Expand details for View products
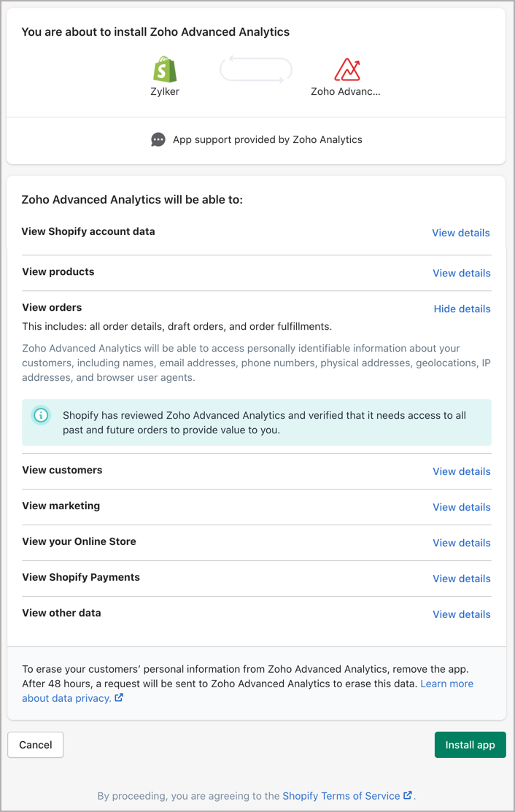The width and height of the screenshot is (515, 812). pyautogui.click(x=461, y=273)
